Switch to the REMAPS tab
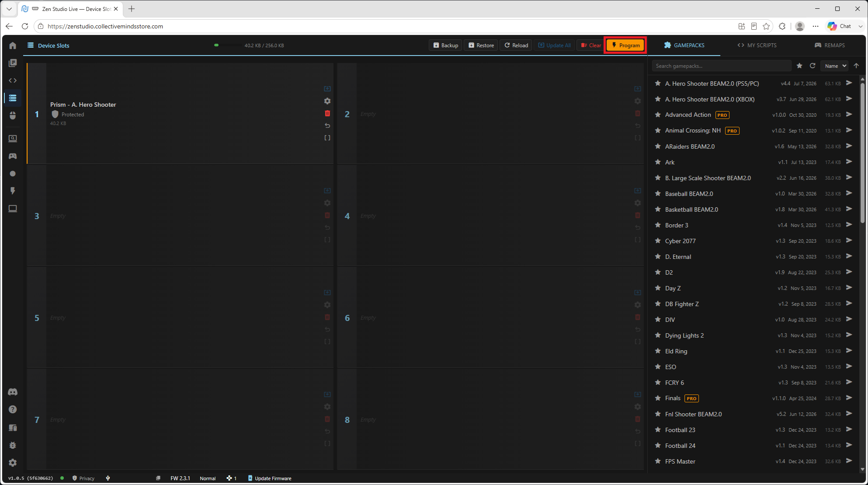868x485 pixels. click(830, 45)
